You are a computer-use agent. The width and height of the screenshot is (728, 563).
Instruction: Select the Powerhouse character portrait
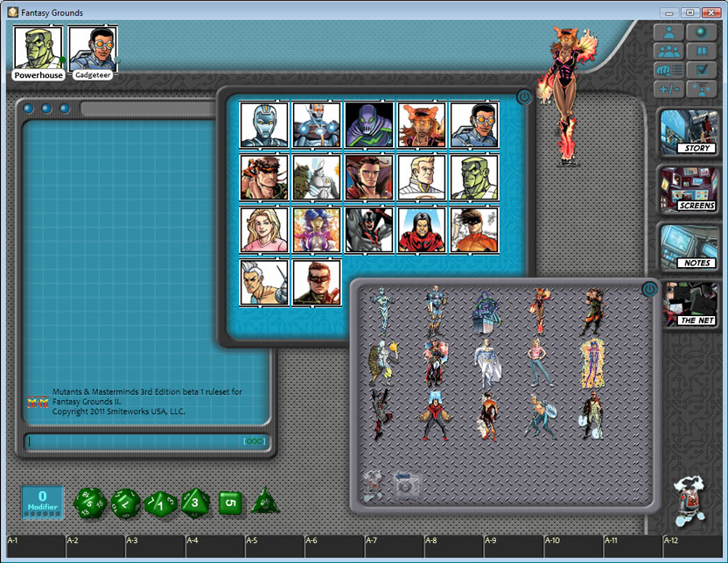tap(36, 48)
